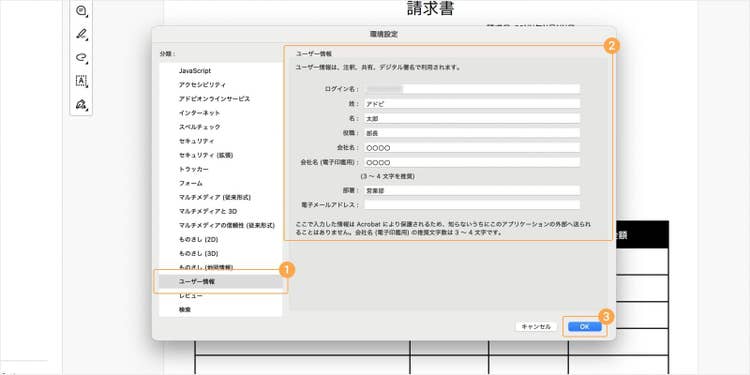The height and width of the screenshot is (375, 750).
Task: Click the ログイン名 input field
Action: pyautogui.click(x=472, y=89)
